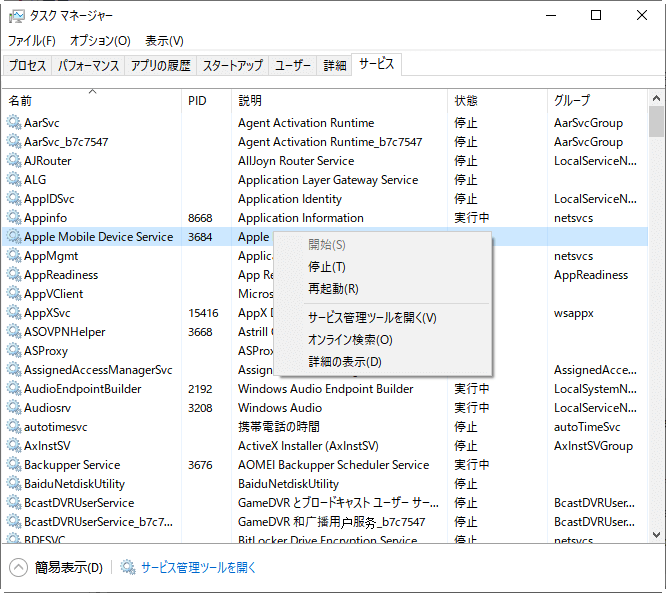Open the オプション(O) menu
Viewport: 666px width, 593px height.
click(x=100, y=41)
